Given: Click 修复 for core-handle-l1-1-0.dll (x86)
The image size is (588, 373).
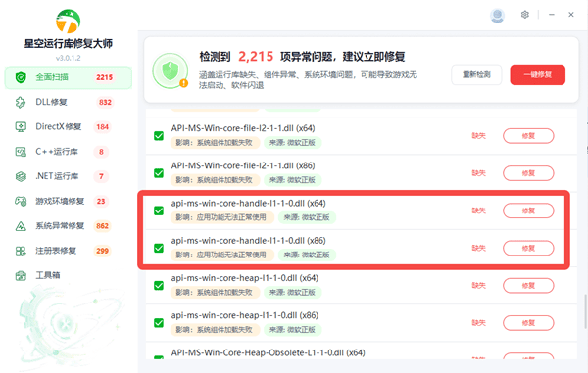Looking at the screenshot, I should 528,249.
